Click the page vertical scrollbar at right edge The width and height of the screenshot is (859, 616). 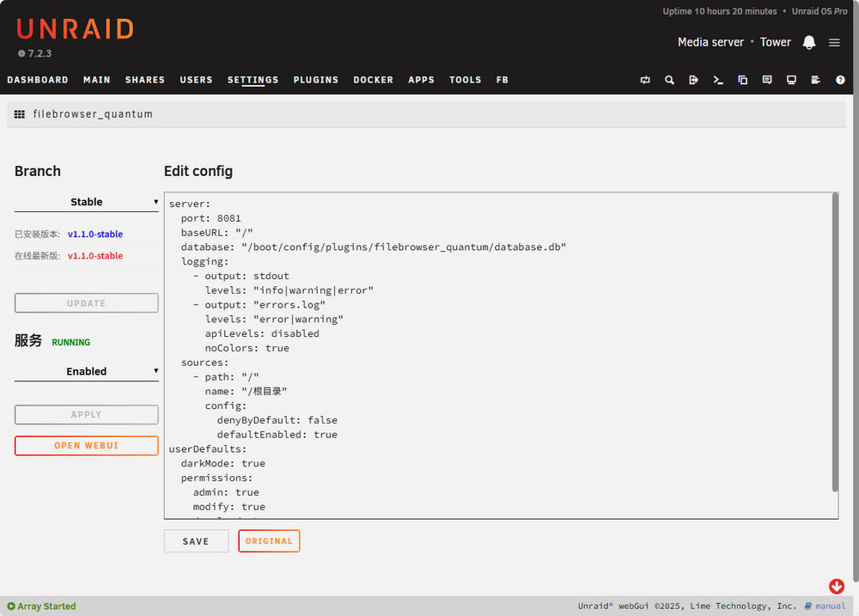click(x=856, y=290)
